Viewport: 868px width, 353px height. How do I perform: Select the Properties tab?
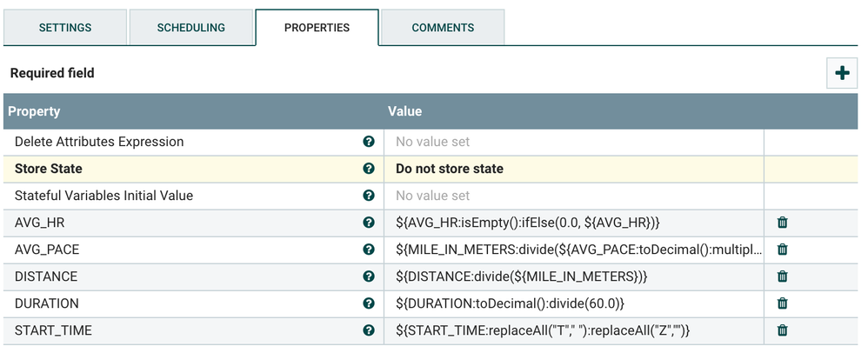(x=317, y=28)
